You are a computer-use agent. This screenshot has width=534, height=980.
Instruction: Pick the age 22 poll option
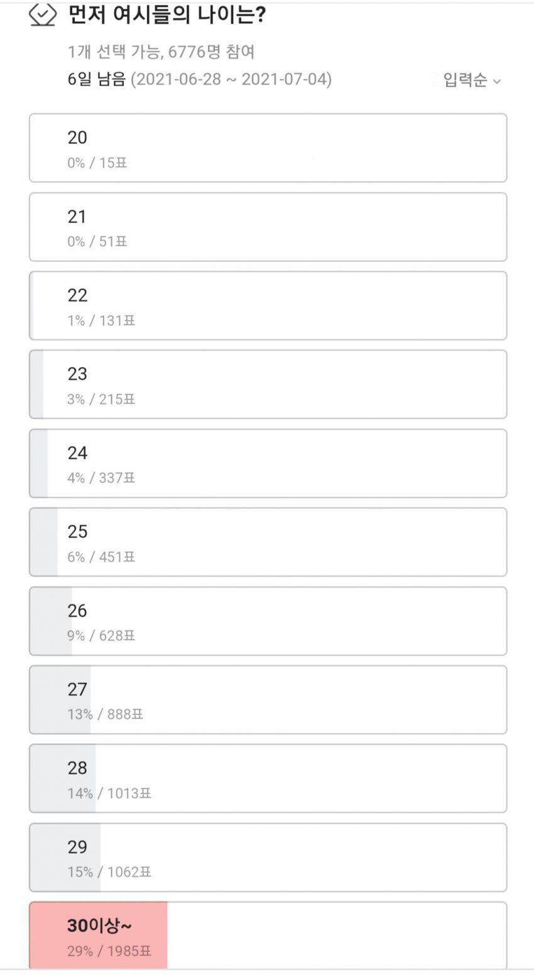268,306
